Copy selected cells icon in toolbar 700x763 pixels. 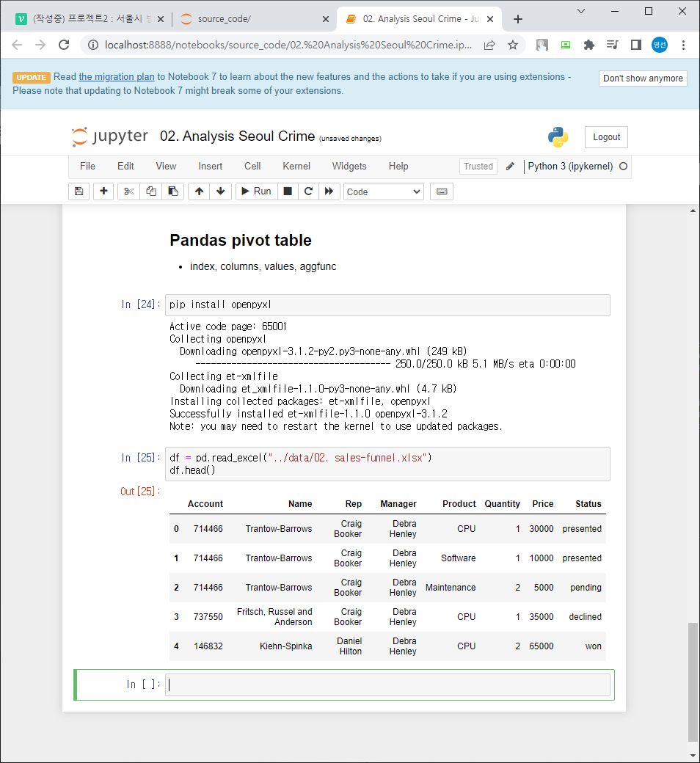(x=151, y=191)
